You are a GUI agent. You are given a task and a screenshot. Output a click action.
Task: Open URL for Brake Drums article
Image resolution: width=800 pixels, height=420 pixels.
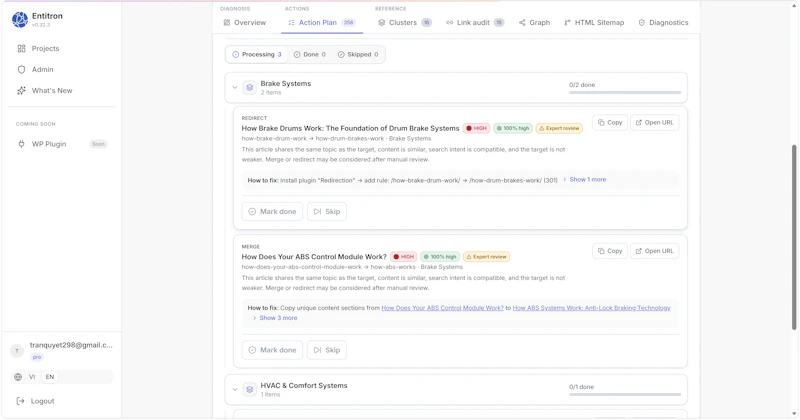pyautogui.click(x=655, y=122)
